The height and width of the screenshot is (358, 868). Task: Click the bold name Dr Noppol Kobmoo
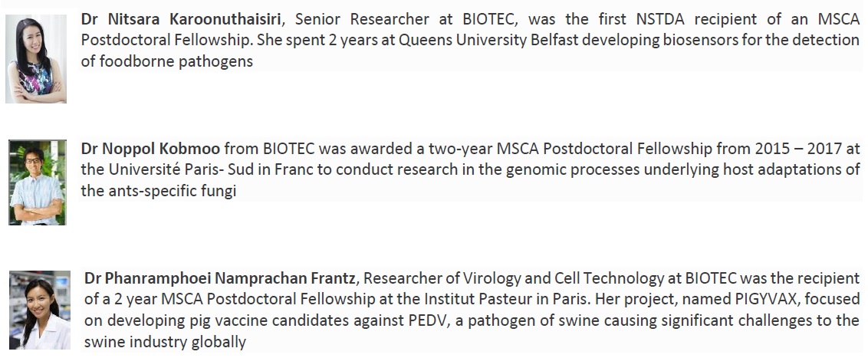150,148
